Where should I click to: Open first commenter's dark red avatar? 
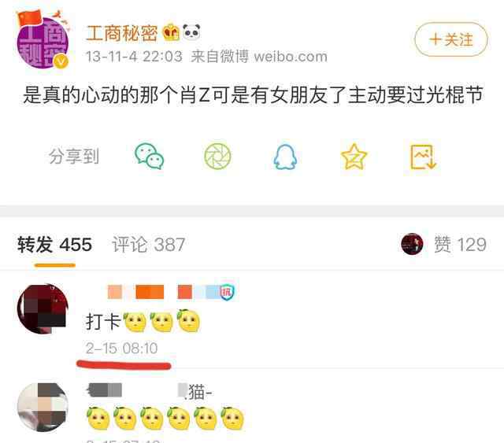pyautogui.click(x=43, y=309)
